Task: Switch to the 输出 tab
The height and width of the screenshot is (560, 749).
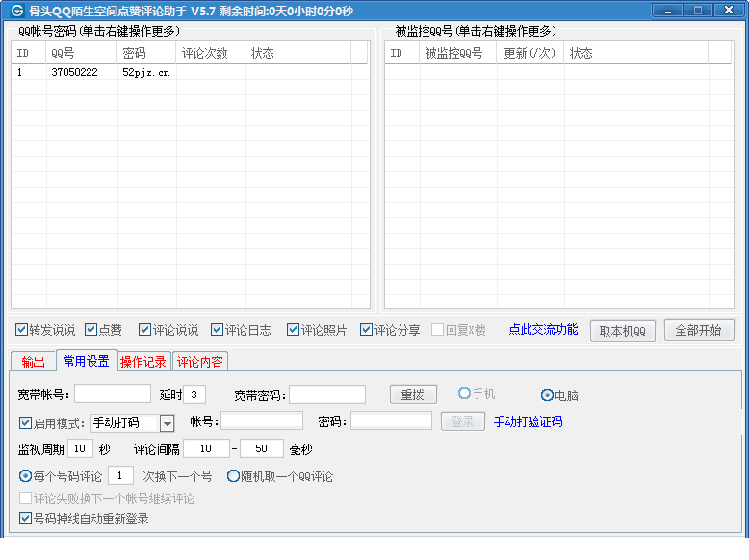Action: point(33,362)
